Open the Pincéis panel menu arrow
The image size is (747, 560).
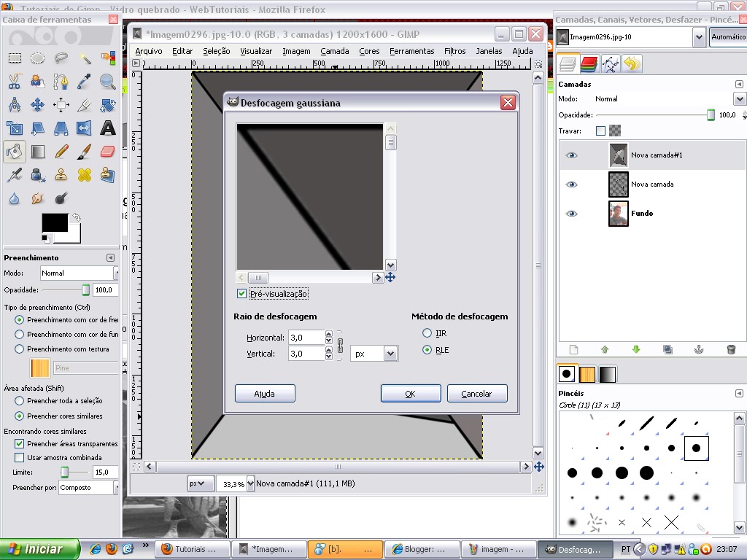pyautogui.click(x=739, y=393)
